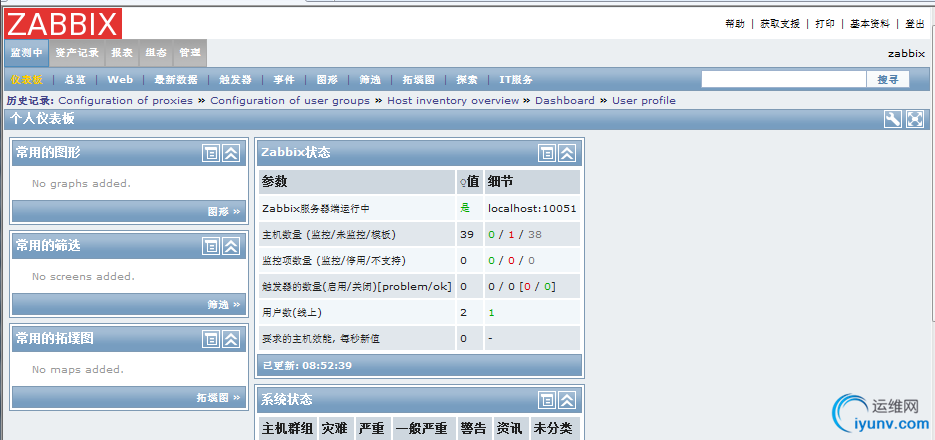Select IT服务 in the submenu
The image size is (935, 440).
coord(516,80)
